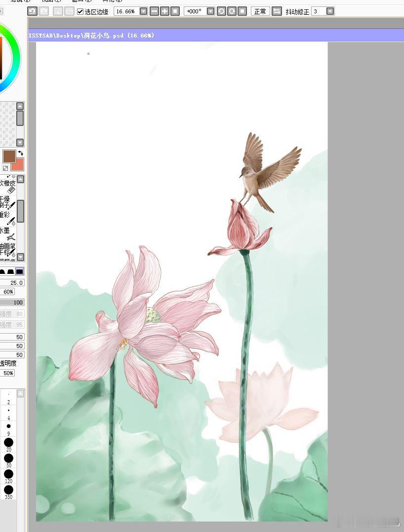Click the scratchpad scroll down arrow
Screen dimensions: 404x532
click(20, 142)
